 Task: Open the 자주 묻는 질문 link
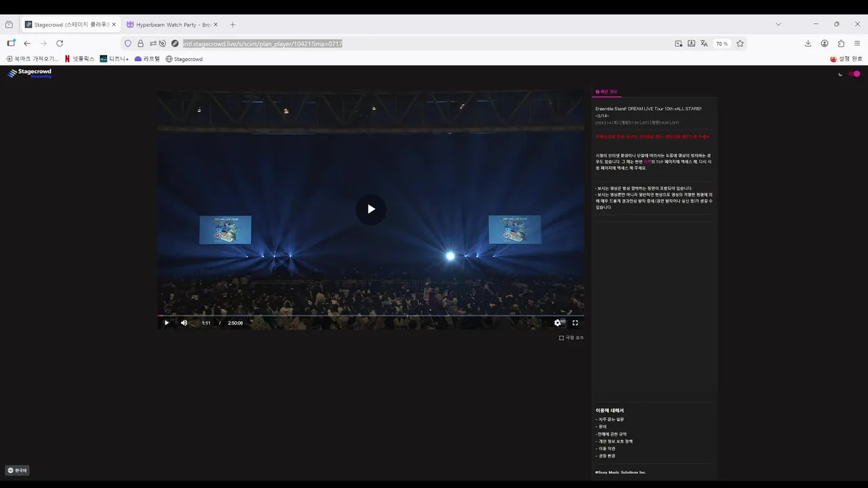pos(611,420)
